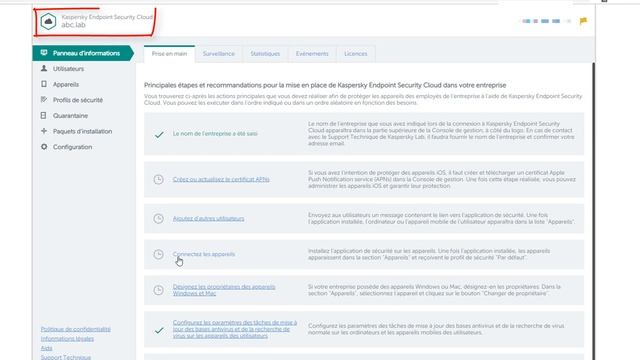Open Configurez les paramètres des tâches link
640x360 pixels.
[235, 329]
